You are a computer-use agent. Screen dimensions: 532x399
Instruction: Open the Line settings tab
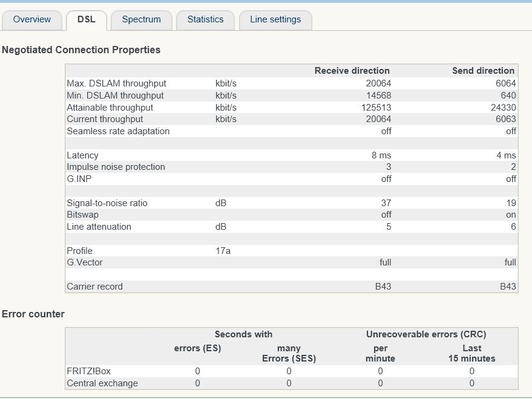tap(275, 19)
